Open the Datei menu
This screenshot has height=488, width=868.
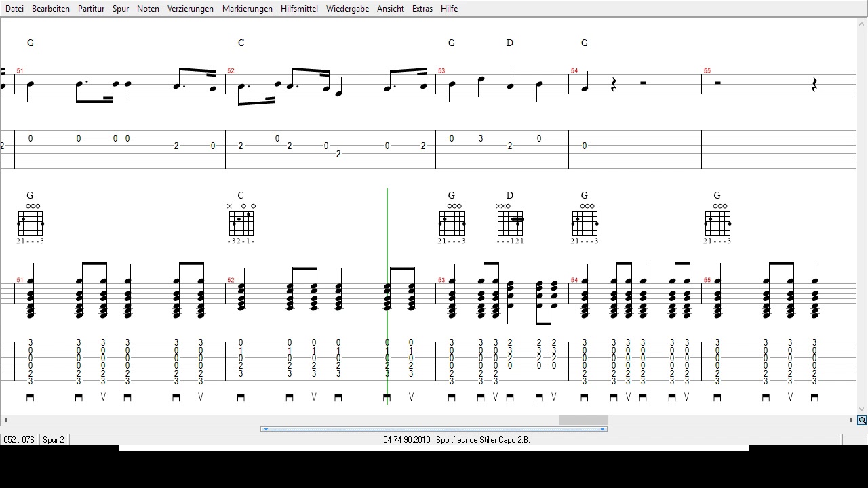coord(14,9)
